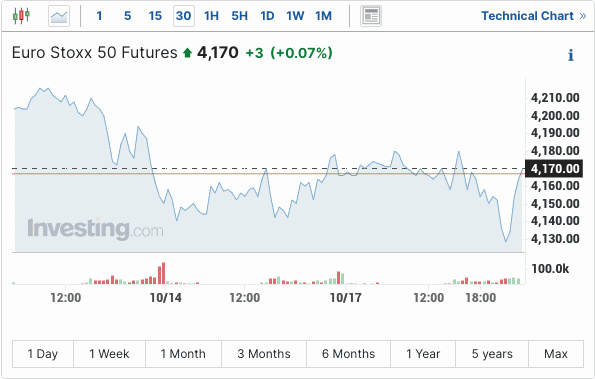Click the green up-arrow price indicator
Image resolution: width=595 pixels, height=379 pixels.
pos(187,53)
